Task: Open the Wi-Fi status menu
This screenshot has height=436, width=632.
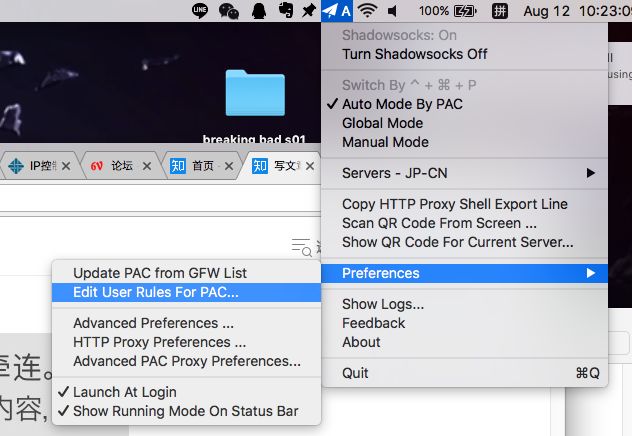Action: click(x=368, y=11)
